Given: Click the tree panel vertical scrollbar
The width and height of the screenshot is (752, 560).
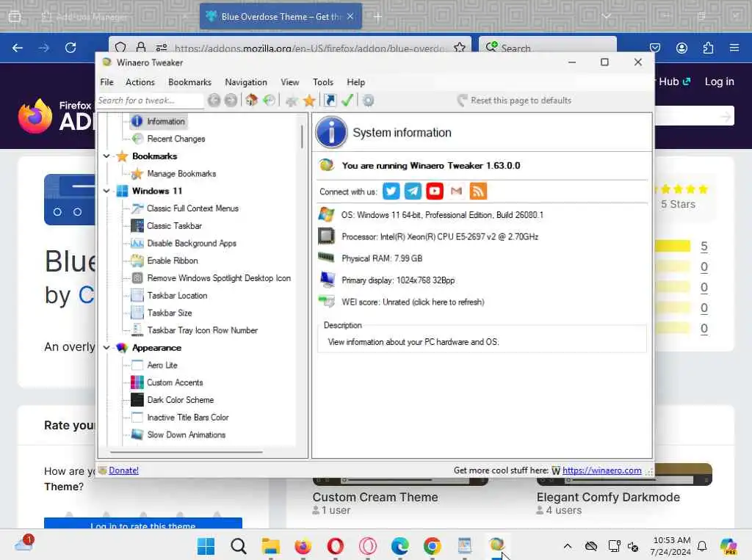Looking at the screenshot, I should click(302, 137).
